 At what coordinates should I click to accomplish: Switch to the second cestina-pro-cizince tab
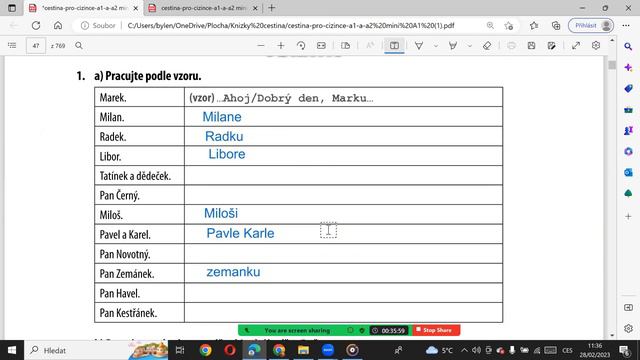[x=203, y=8]
